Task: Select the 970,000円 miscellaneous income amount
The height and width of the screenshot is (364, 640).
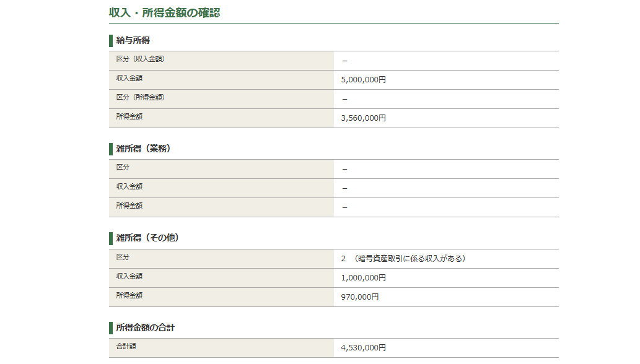Action: point(359,297)
